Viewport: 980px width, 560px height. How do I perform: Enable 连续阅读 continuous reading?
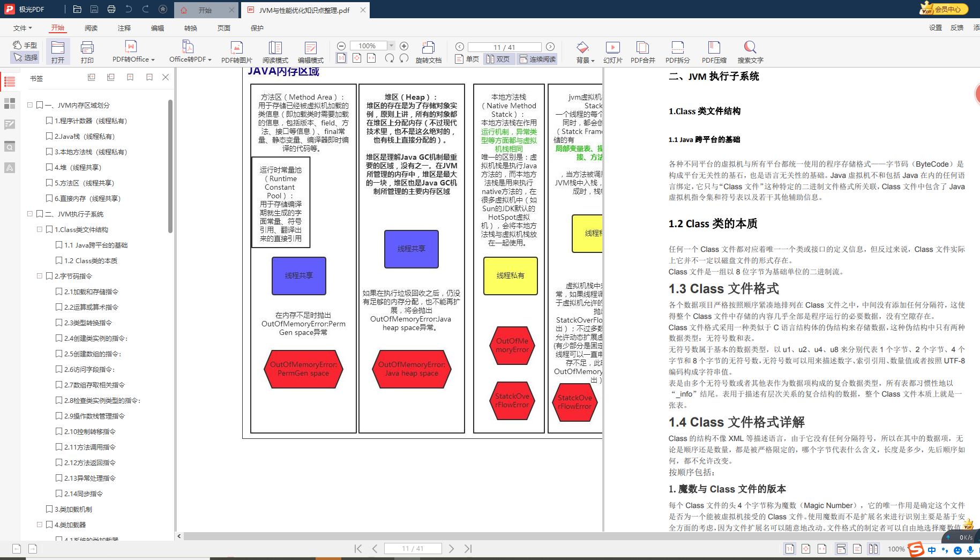point(537,59)
